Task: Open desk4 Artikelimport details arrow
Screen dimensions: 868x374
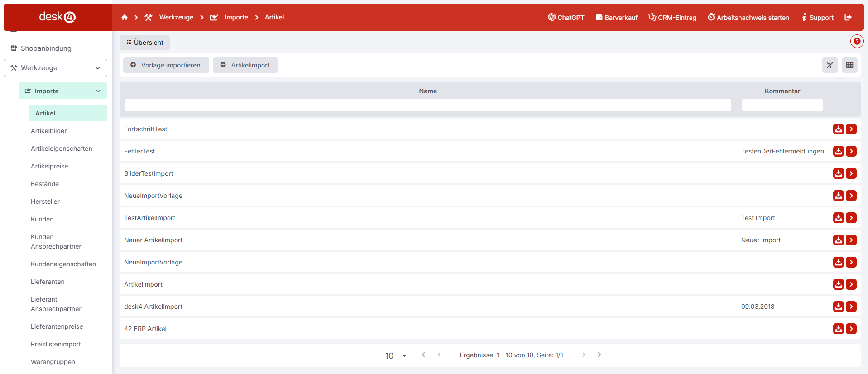Action: 851,307
